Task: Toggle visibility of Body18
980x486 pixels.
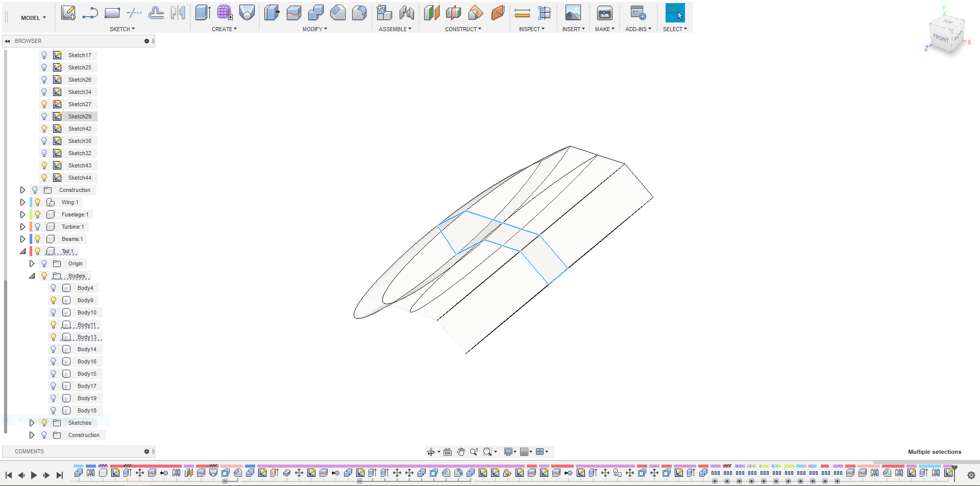Action: click(x=53, y=410)
